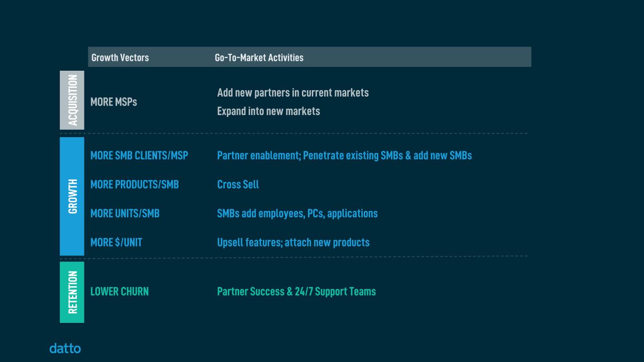Click the Partner enablement activity line

coord(344,156)
